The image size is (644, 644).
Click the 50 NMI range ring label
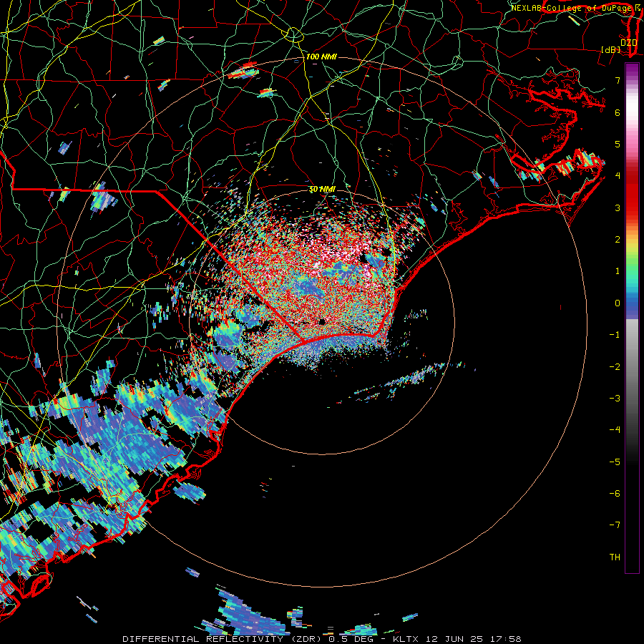point(322,189)
